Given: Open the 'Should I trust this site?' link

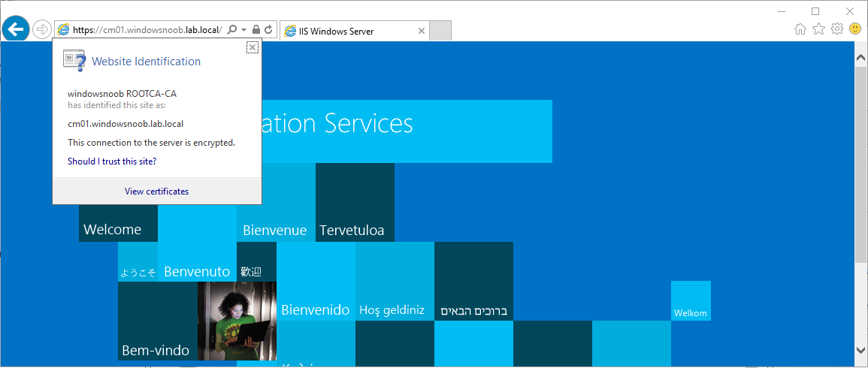Looking at the screenshot, I should [x=112, y=161].
